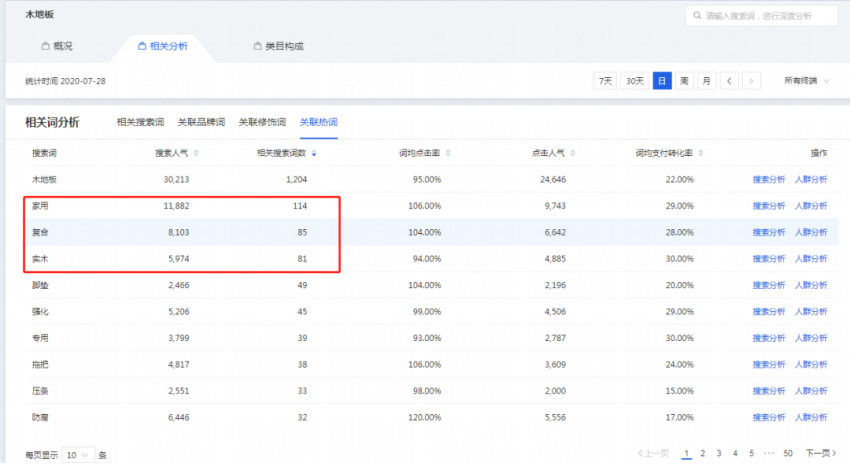
Task: Sort by 搜索人气 column arrows
Action: pyautogui.click(x=196, y=153)
